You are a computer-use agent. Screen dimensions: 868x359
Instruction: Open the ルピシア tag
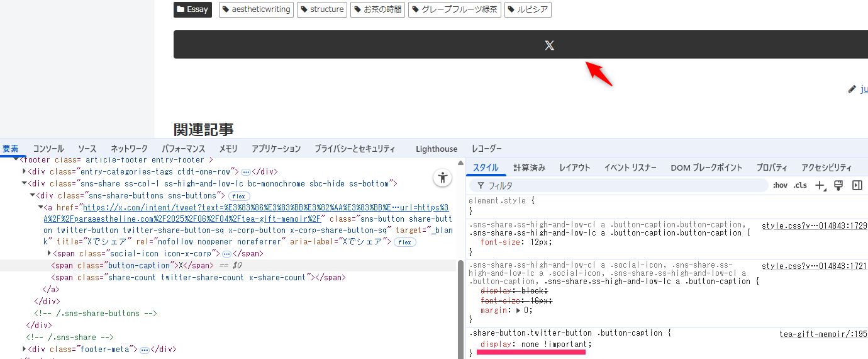528,9
